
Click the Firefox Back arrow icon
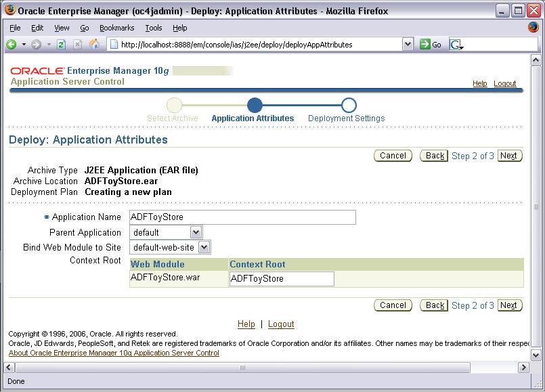(x=12, y=45)
